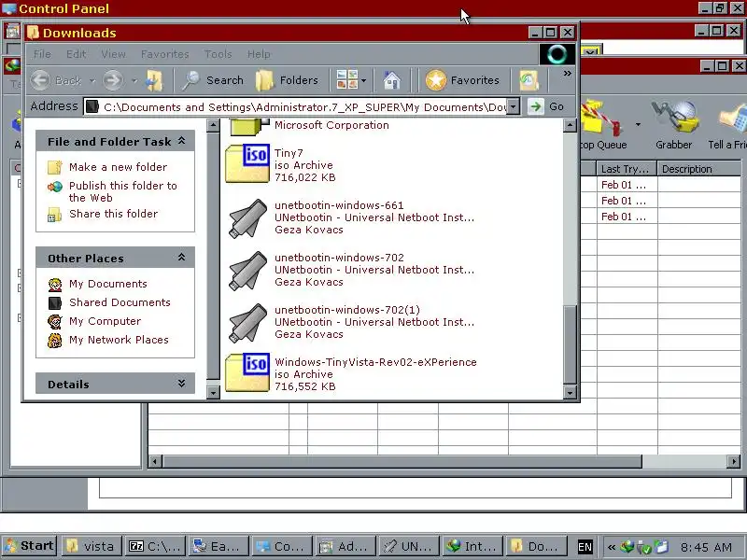This screenshot has height=560, width=747.
Task: Click Make a new folder
Action: click(x=118, y=167)
